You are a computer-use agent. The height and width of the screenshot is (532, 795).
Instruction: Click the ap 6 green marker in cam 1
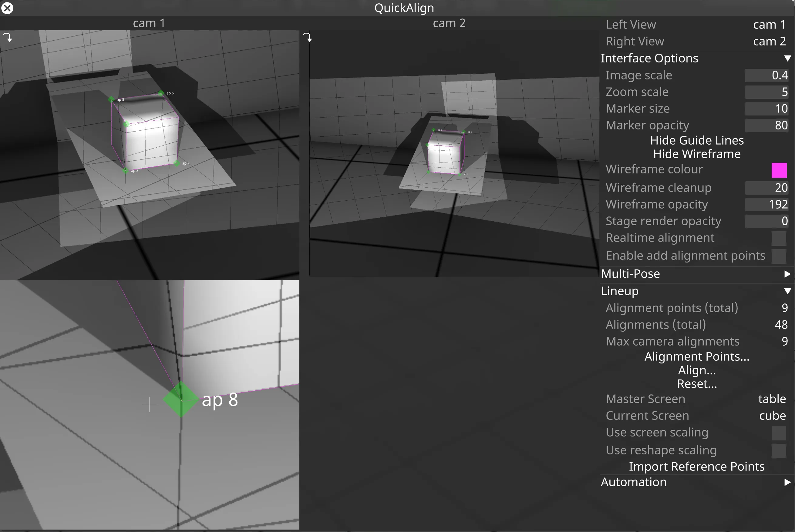pyautogui.click(x=161, y=93)
